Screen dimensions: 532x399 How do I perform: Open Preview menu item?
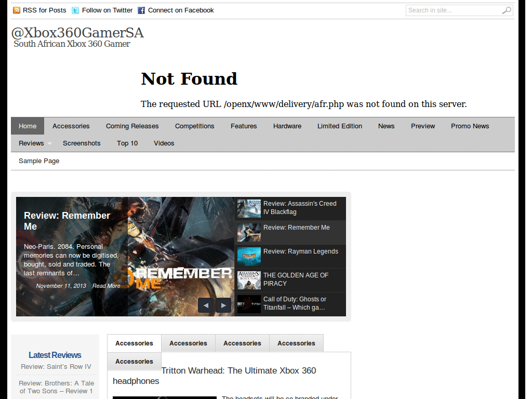pyautogui.click(x=423, y=126)
